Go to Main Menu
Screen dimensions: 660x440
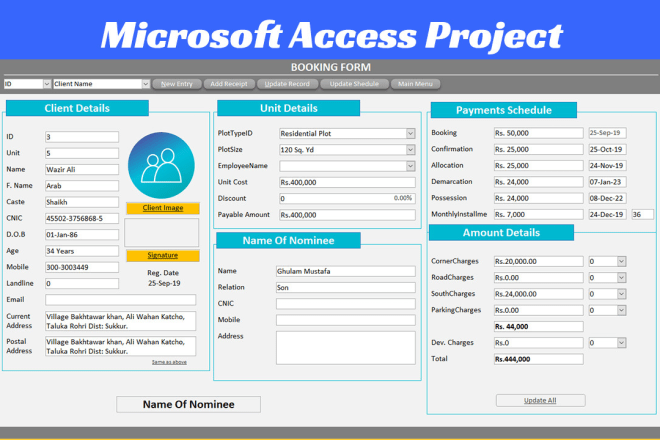415,84
